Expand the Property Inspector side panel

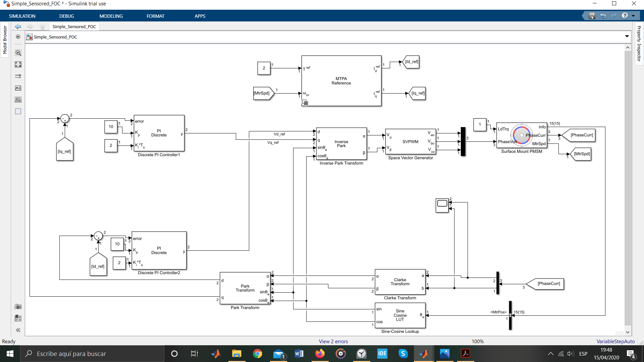[639, 44]
